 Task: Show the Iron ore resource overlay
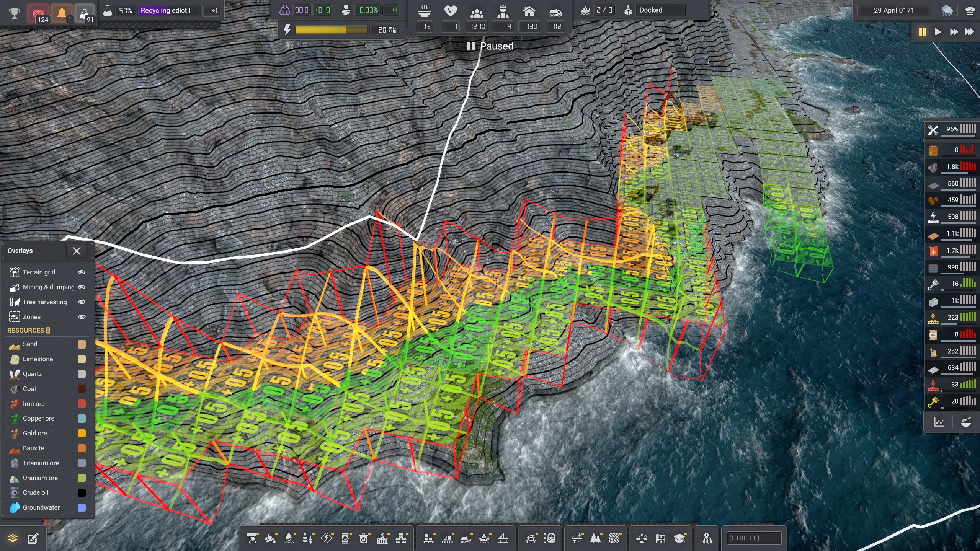point(34,404)
